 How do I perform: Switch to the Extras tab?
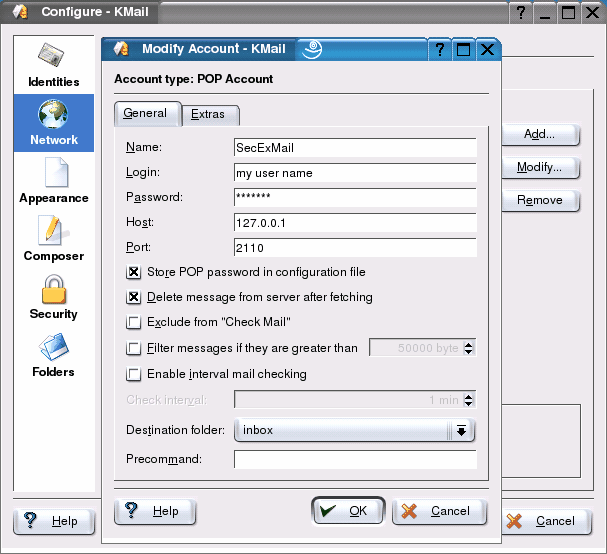[x=211, y=115]
